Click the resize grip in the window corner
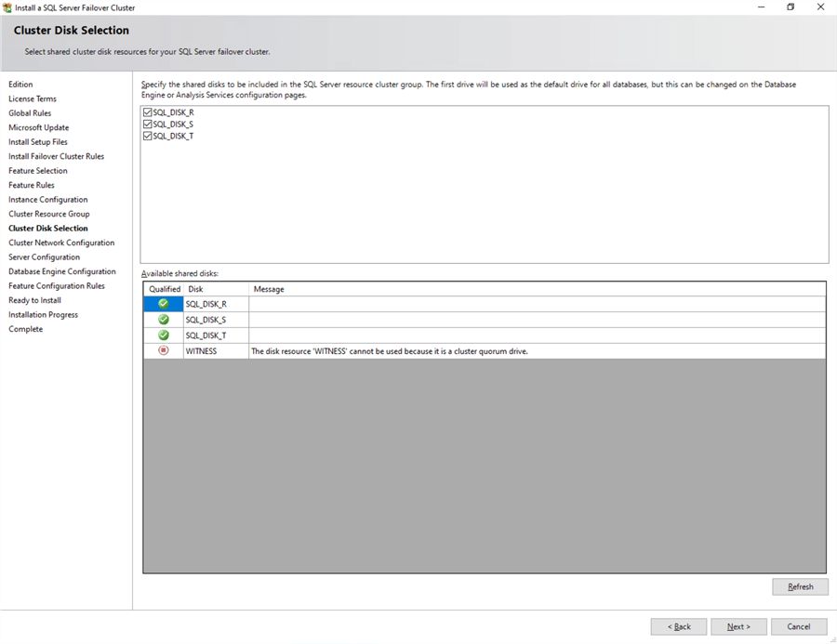This screenshot has width=837, height=644. pyautogui.click(x=832, y=639)
